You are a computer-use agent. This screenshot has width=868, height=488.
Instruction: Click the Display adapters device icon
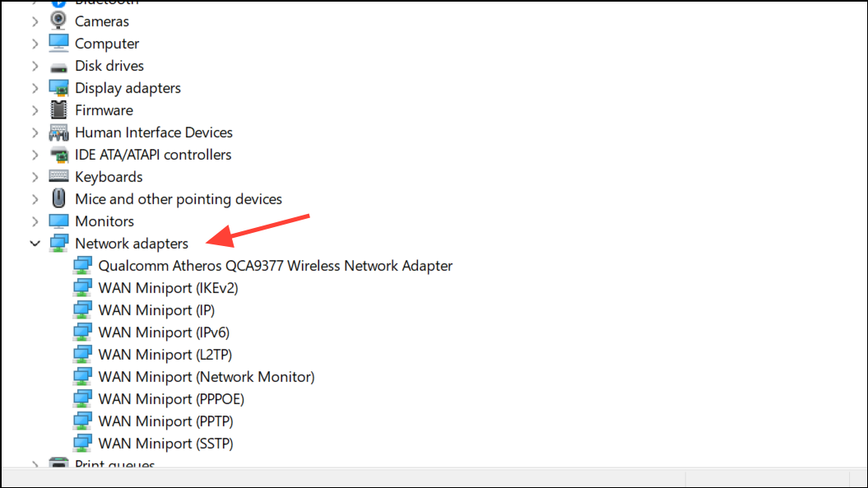[x=59, y=87]
